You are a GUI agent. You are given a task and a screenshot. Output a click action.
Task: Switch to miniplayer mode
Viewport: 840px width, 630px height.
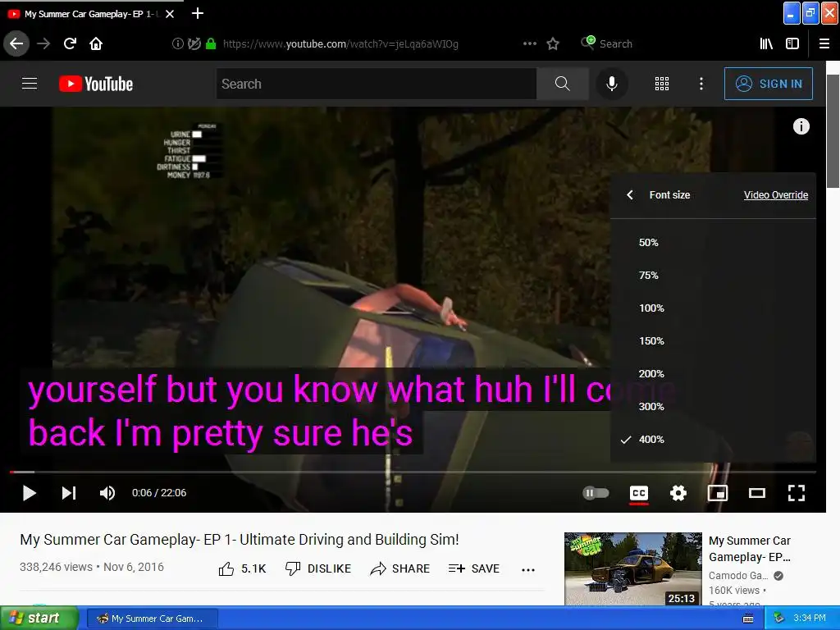(x=717, y=493)
